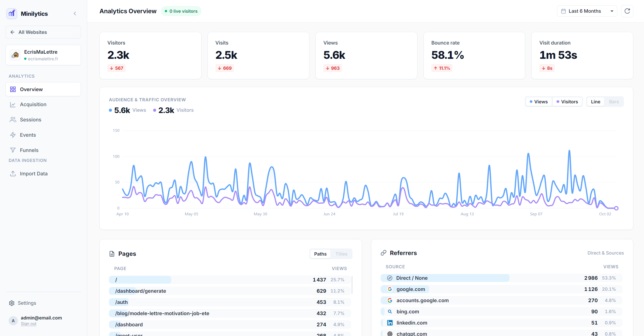This screenshot has height=336, width=644.
Task: Open Import Data page
Action: click(x=43, y=174)
